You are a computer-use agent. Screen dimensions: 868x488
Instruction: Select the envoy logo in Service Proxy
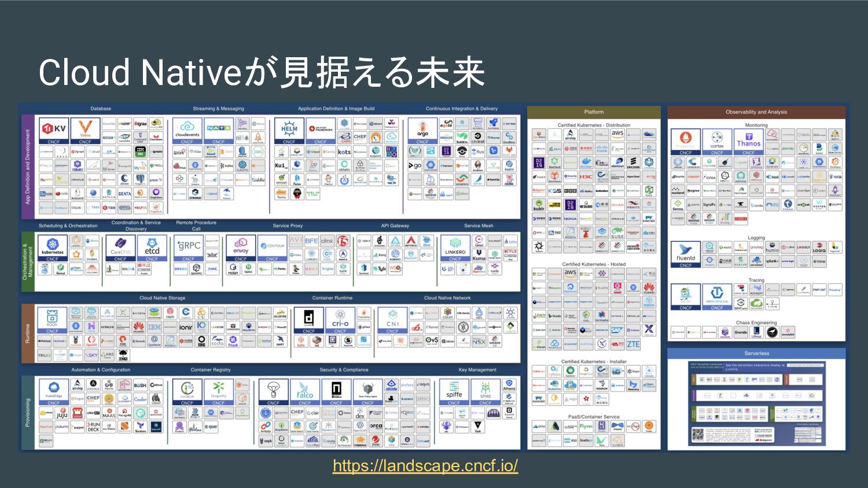[241, 248]
